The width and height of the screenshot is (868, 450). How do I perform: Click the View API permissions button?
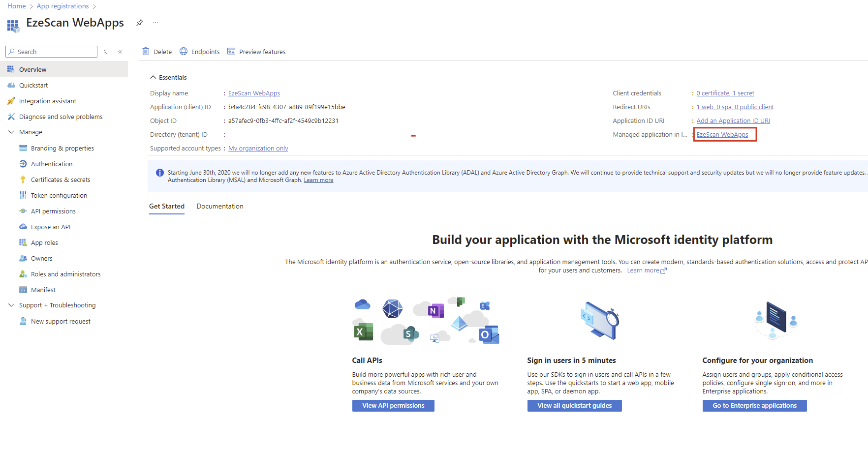point(393,405)
